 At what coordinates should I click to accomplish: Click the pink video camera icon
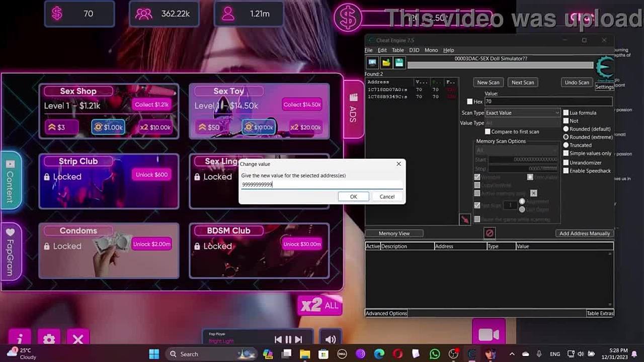click(x=489, y=335)
